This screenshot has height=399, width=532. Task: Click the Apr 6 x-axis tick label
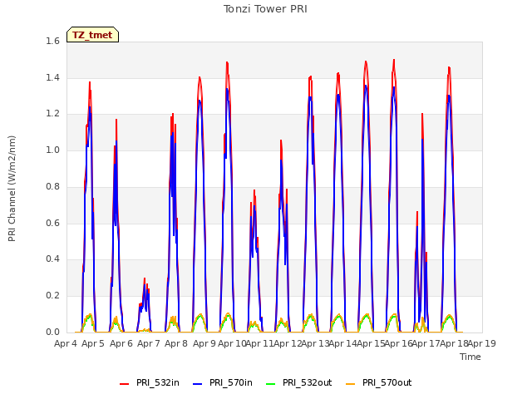pos(121,343)
